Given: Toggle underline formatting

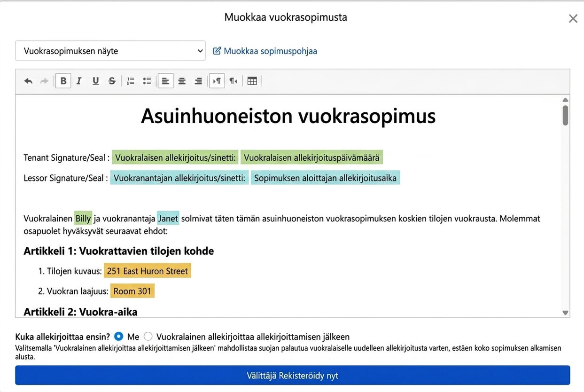Looking at the screenshot, I should tap(95, 81).
